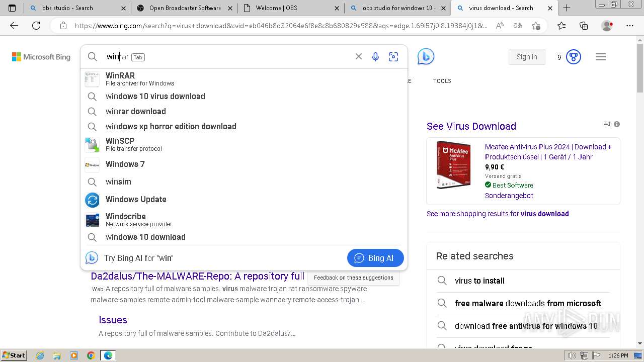Image resolution: width=644 pixels, height=362 pixels.
Task: Click the blue Bing AI button
Action: 375,258
